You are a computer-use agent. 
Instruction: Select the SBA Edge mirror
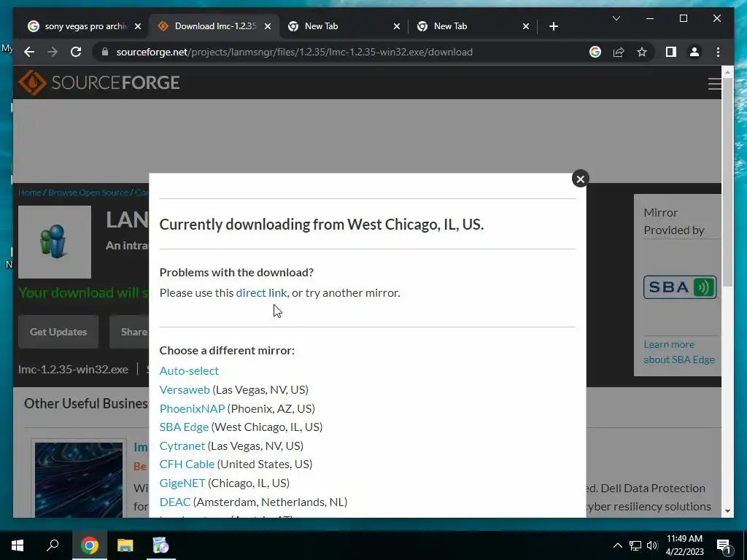[x=184, y=427]
